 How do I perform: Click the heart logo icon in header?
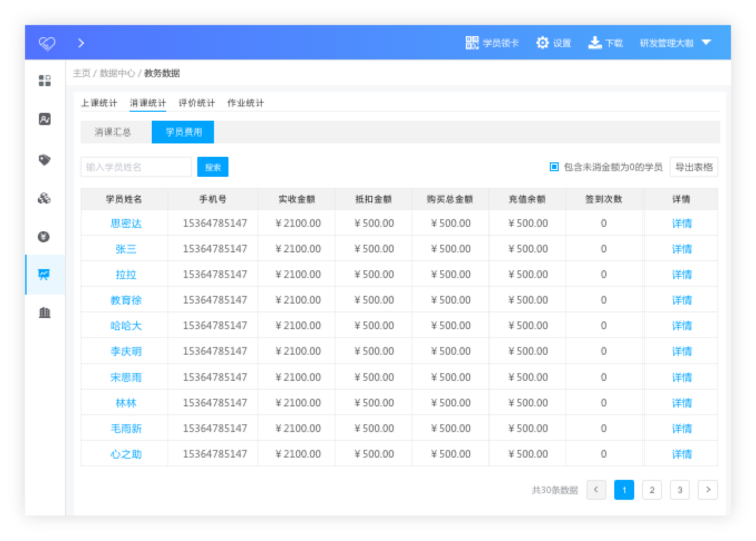coord(47,43)
